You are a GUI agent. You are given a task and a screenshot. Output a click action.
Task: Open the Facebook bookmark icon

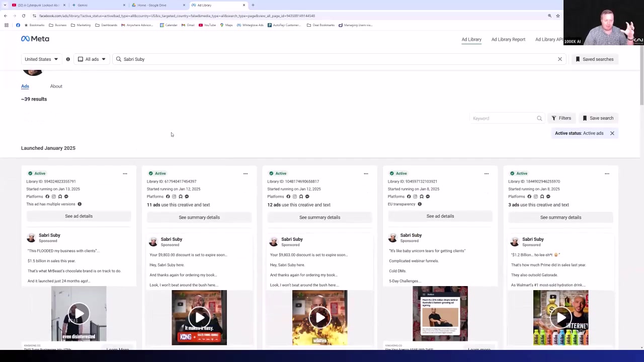pos(18,25)
